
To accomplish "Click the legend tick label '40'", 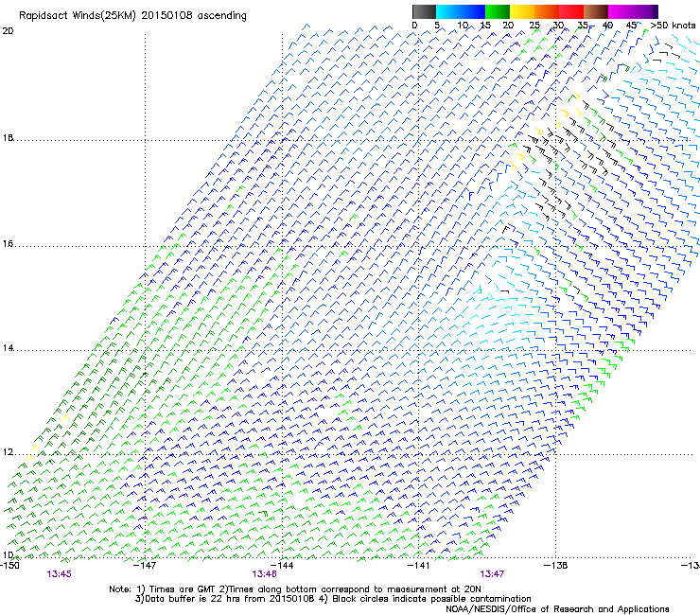I will pos(607,26).
